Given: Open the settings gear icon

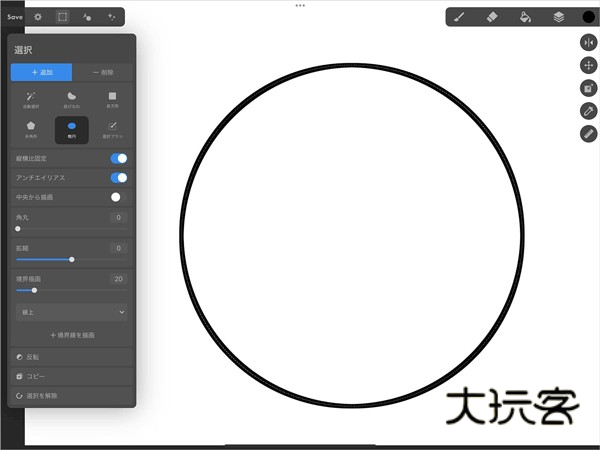Looking at the screenshot, I should coord(38,17).
